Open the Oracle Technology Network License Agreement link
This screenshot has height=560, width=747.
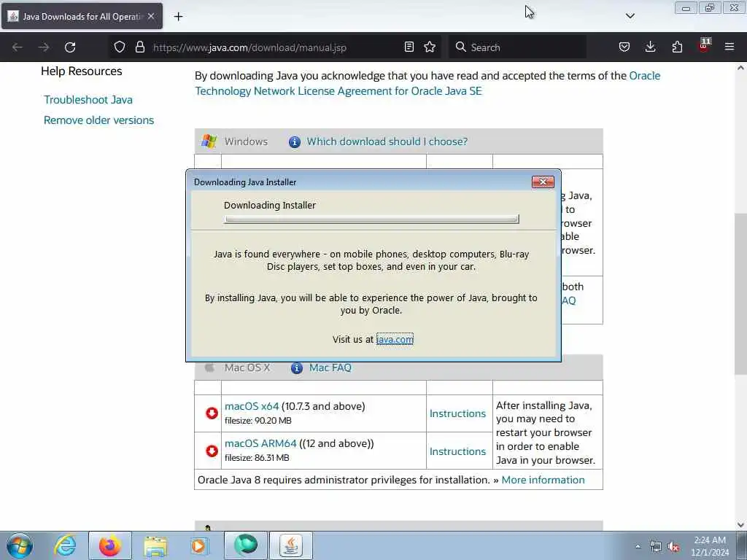(x=427, y=83)
